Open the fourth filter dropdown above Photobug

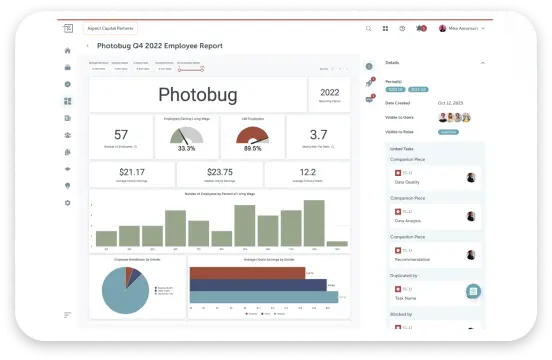[x=164, y=69]
